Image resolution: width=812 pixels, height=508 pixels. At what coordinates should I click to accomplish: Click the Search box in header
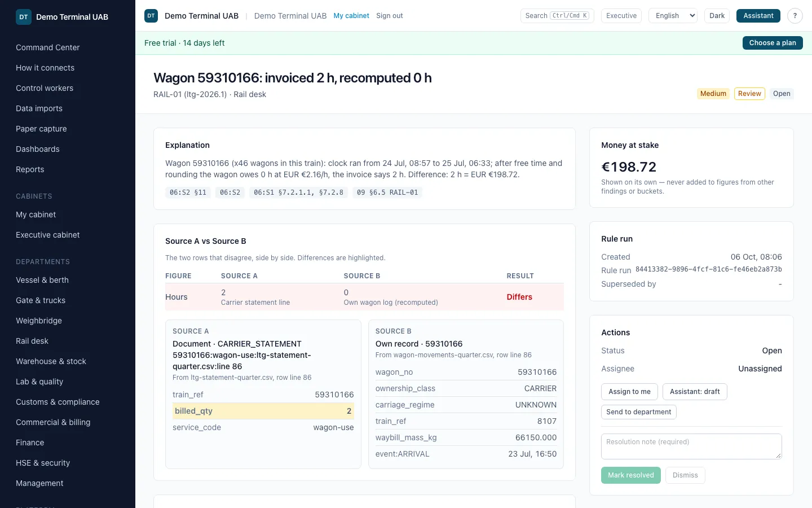(557, 16)
